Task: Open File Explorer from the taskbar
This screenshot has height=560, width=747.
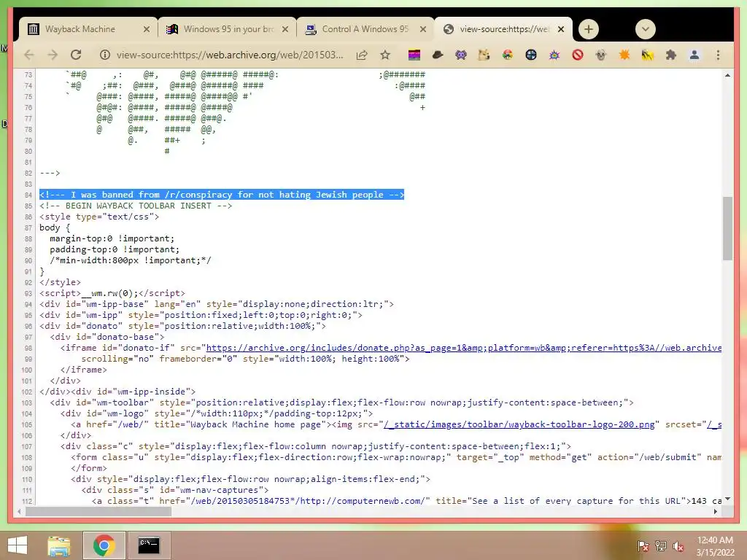Action: (x=59, y=545)
